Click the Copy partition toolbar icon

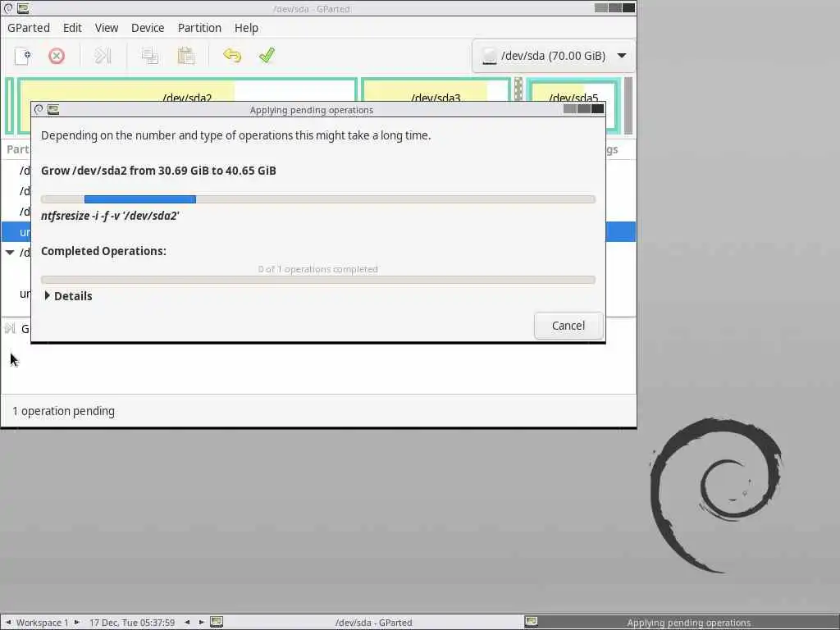(x=149, y=56)
